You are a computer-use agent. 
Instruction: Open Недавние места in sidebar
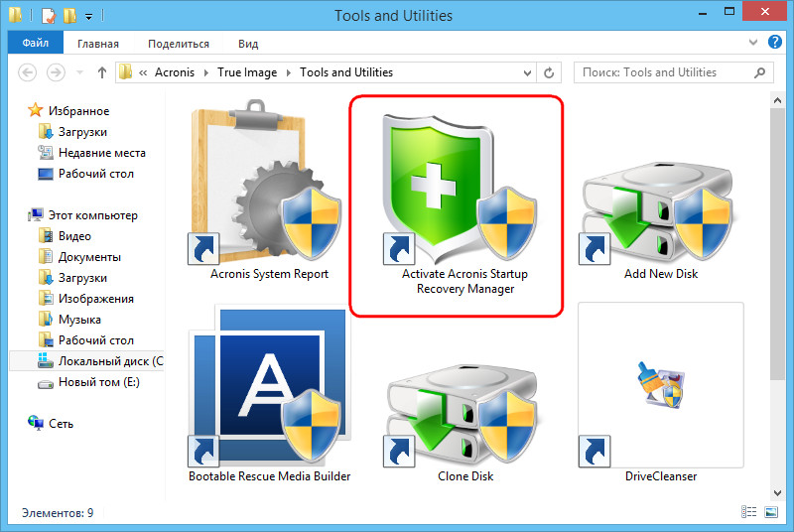(102, 153)
